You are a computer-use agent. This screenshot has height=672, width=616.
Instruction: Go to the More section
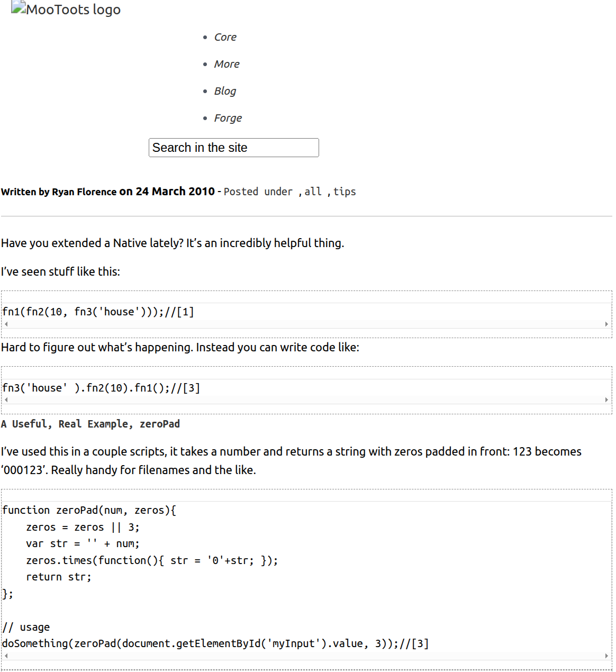click(227, 64)
